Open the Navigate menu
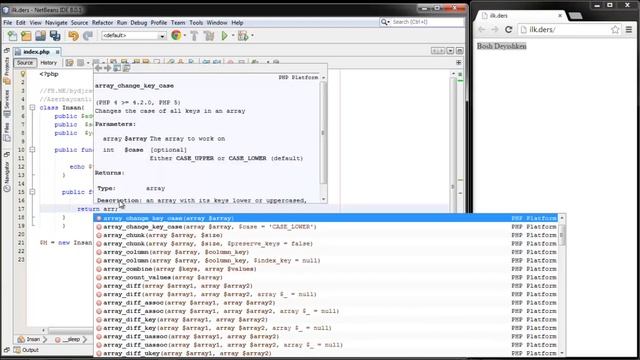 click(56, 23)
